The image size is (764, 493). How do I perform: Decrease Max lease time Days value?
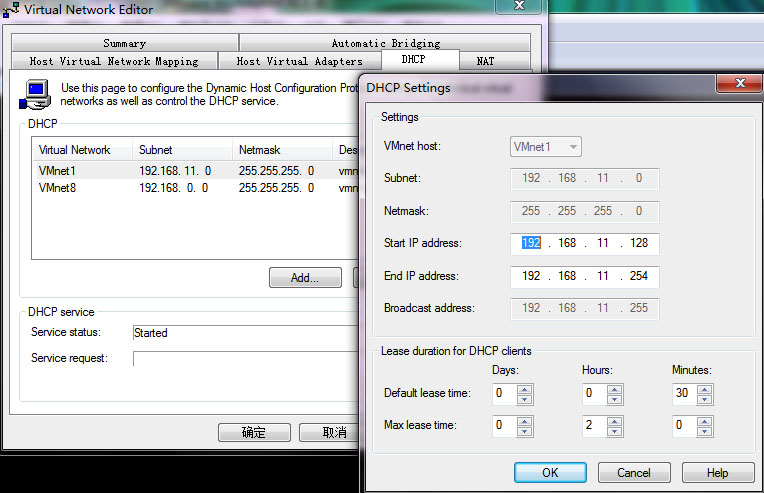525,431
